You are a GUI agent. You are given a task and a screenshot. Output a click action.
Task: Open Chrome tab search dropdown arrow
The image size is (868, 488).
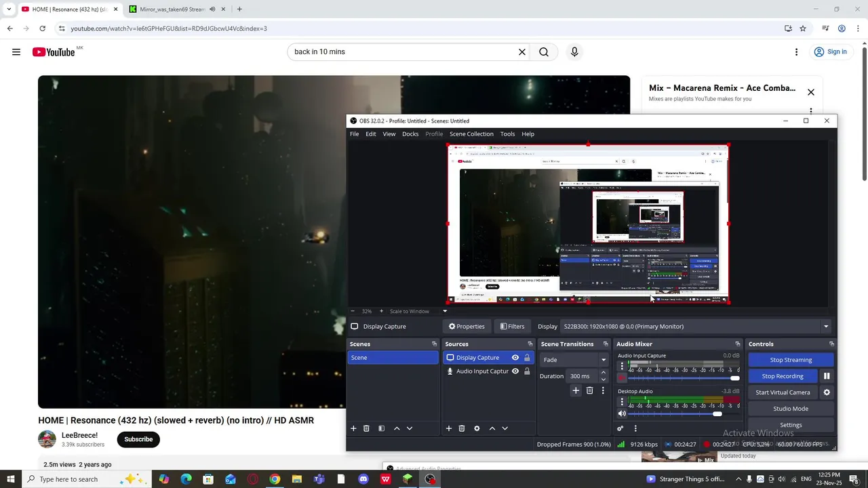pyautogui.click(x=9, y=9)
